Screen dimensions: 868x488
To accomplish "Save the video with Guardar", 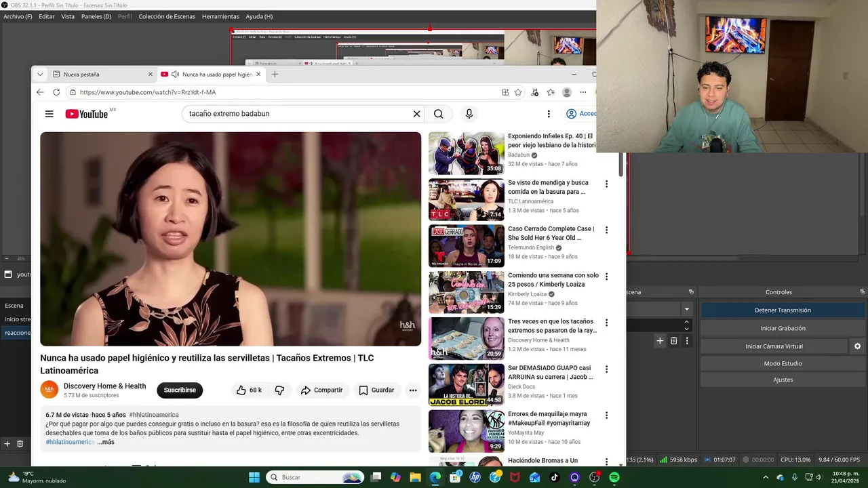I will [376, 390].
